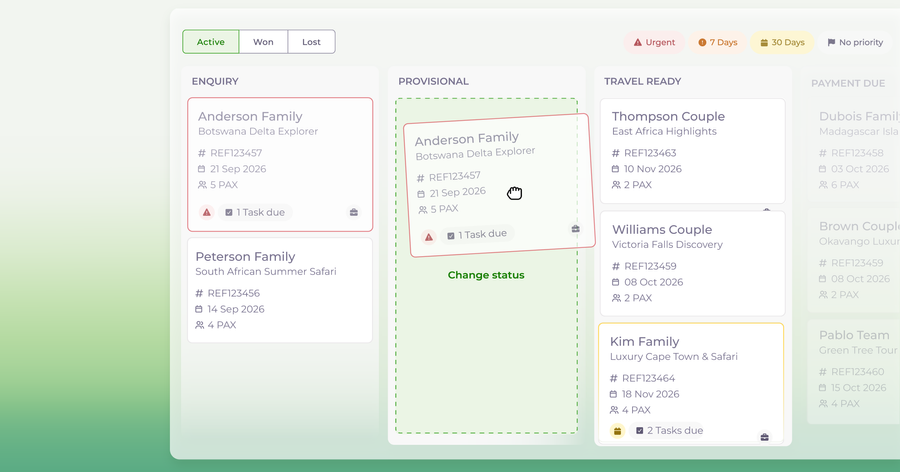The image size is (900, 472).
Task: Open the Thompson Couple card
Action: click(x=692, y=151)
